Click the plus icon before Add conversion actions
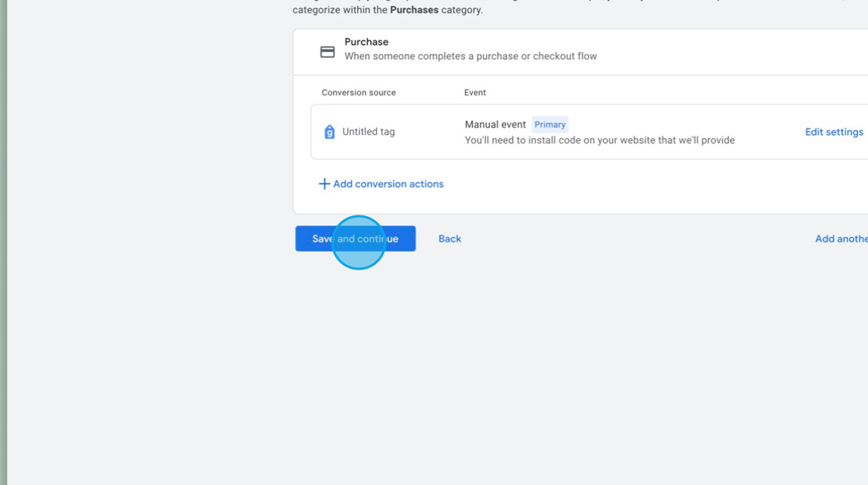868x485 pixels. pyautogui.click(x=324, y=184)
